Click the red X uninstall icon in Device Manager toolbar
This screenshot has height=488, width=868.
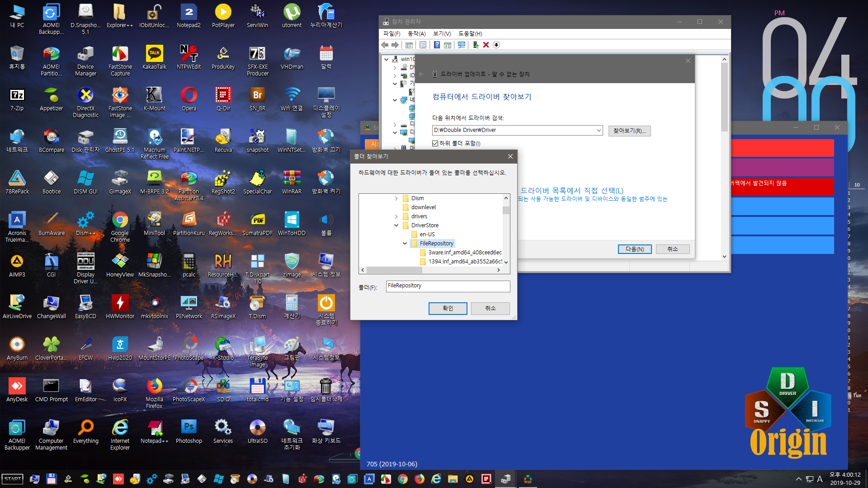(486, 45)
